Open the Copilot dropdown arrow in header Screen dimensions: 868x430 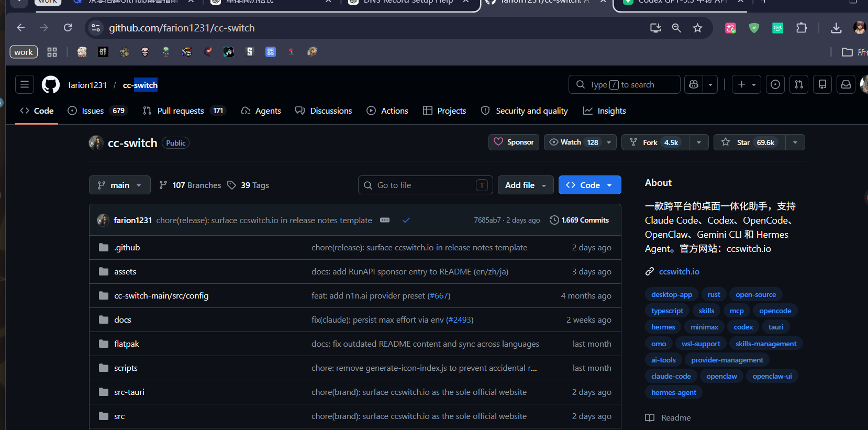tap(710, 84)
